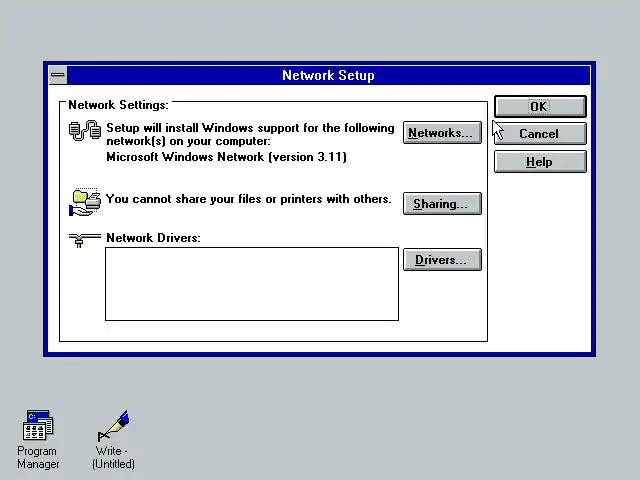Click the 'Network Settings:' group label

coord(118,105)
